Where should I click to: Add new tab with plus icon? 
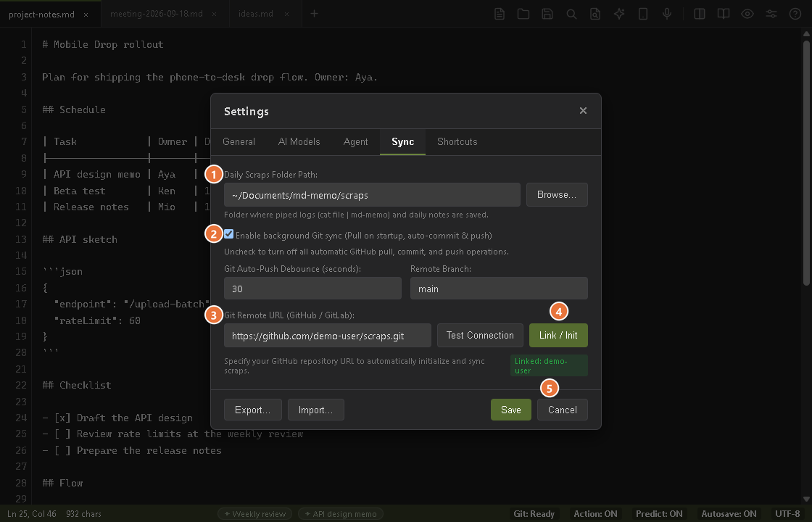(x=315, y=14)
